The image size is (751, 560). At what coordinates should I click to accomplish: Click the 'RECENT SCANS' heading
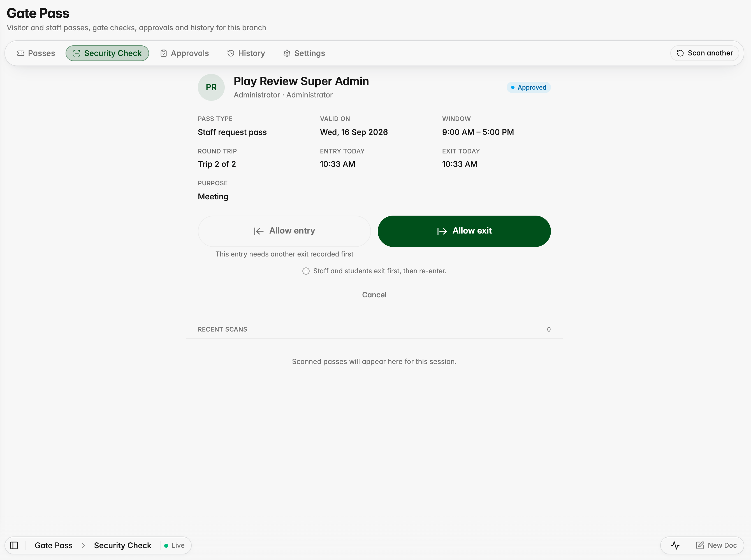point(222,329)
